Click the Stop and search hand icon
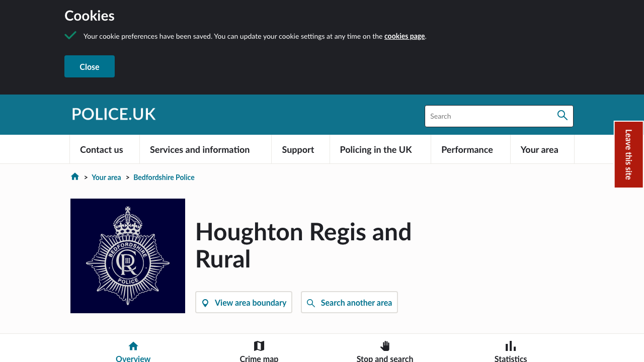644x362 pixels. pyautogui.click(x=385, y=346)
